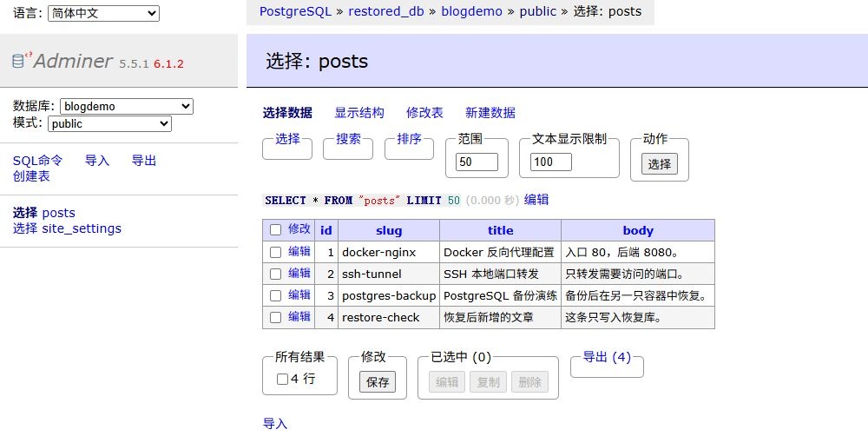This screenshot has height=443, width=868.
Task: Sort by the id column header
Action: point(326,230)
